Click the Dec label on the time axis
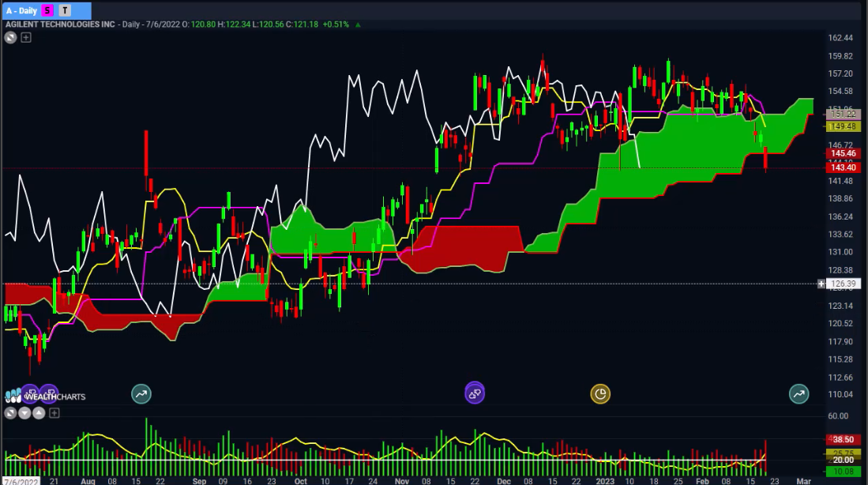Image resolution: width=868 pixels, height=485 pixels. click(504, 481)
